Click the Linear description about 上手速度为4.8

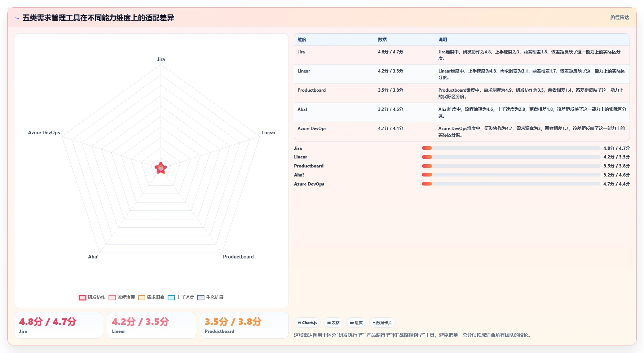(x=532, y=74)
